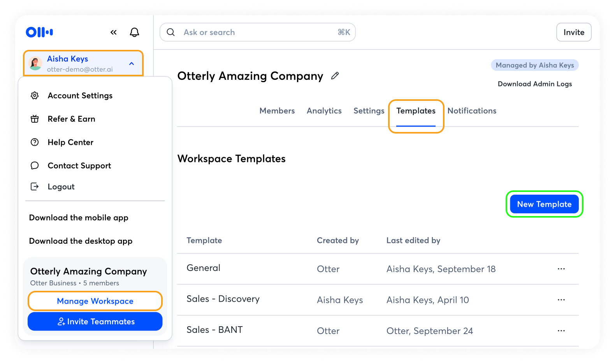Click the Download Admin Logs link
This screenshot has width=615, height=364.
tap(534, 84)
